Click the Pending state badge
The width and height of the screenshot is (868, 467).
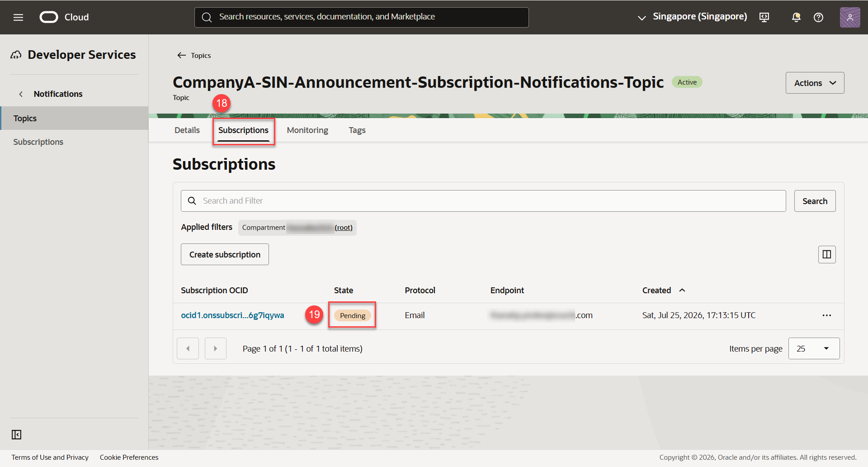click(353, 315)
